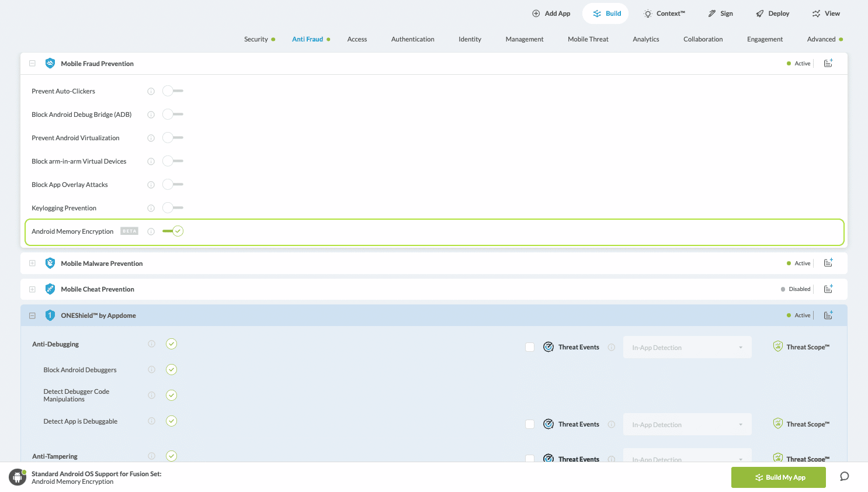Expand the Mobile Malware Prevention section
Viewport: 868px width, 492px height.
[x=32, y=263]
